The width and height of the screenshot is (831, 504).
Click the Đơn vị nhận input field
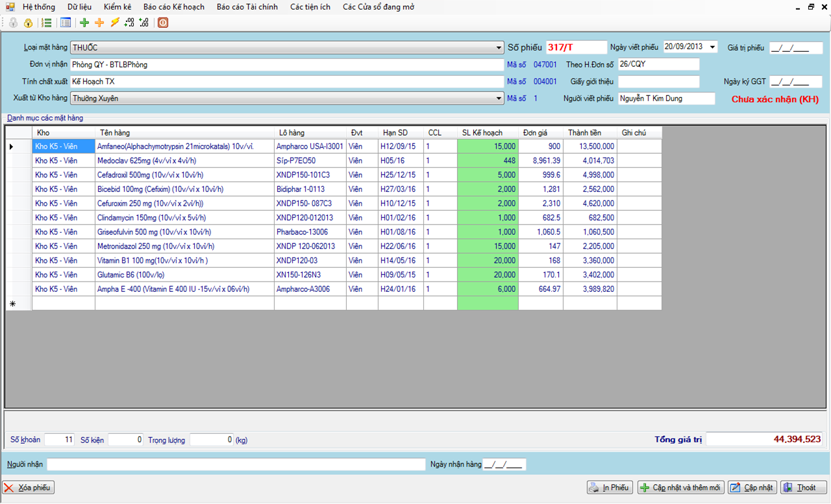(287, 65)
